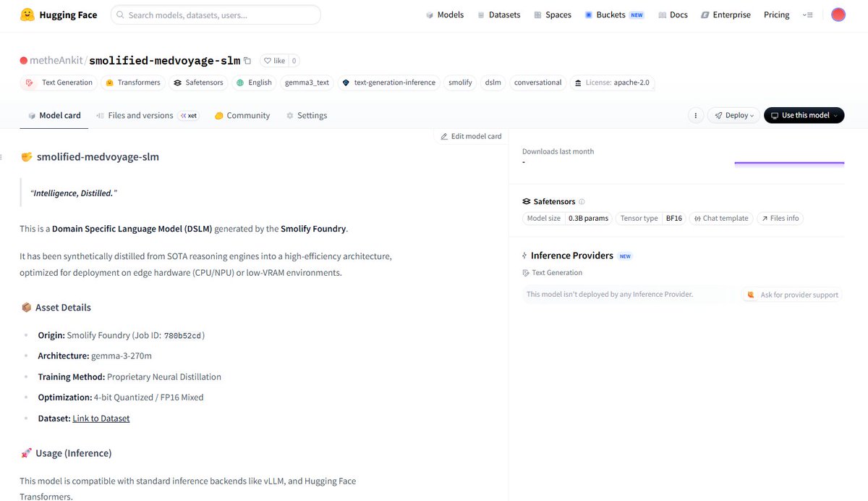Click the Safetensors stack icon in sidebar

pyautogui.click(x=527, y=201)
